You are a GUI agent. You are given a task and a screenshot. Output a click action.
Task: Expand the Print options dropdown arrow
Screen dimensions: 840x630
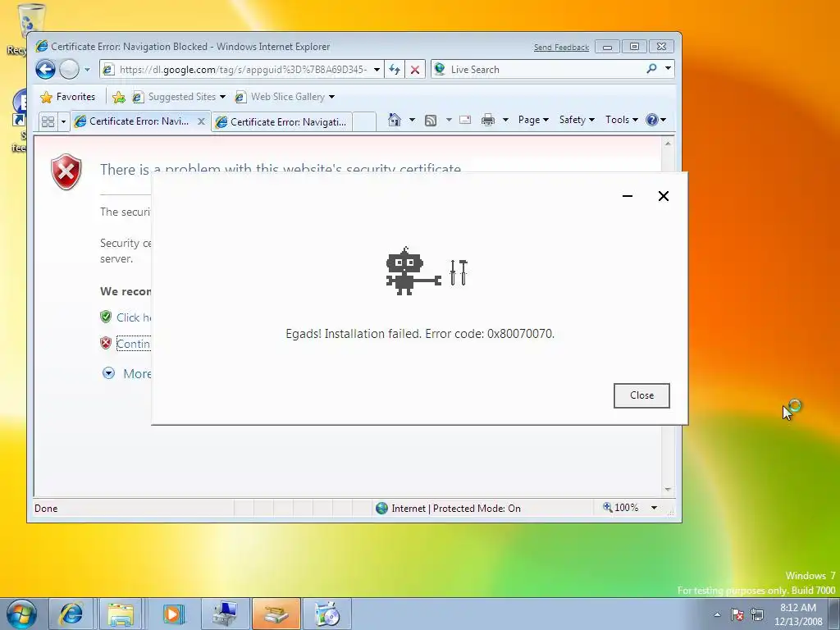[505, 120]
